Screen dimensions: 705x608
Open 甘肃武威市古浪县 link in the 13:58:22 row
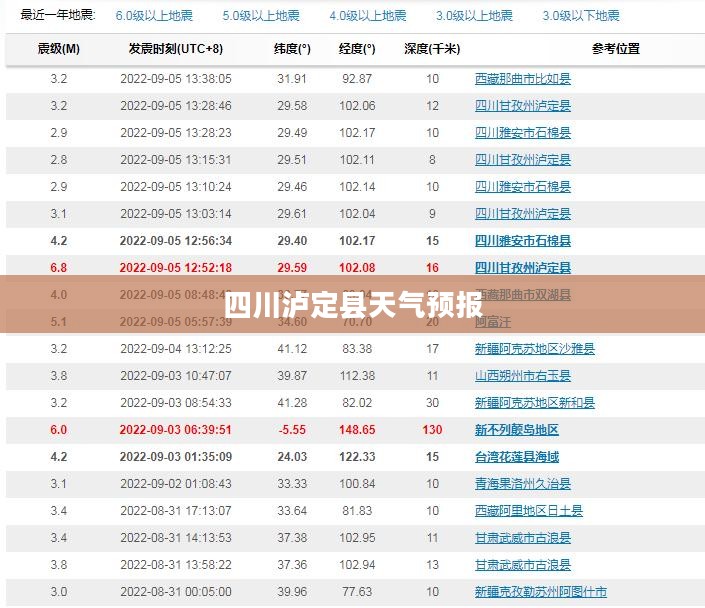[523, 565]
